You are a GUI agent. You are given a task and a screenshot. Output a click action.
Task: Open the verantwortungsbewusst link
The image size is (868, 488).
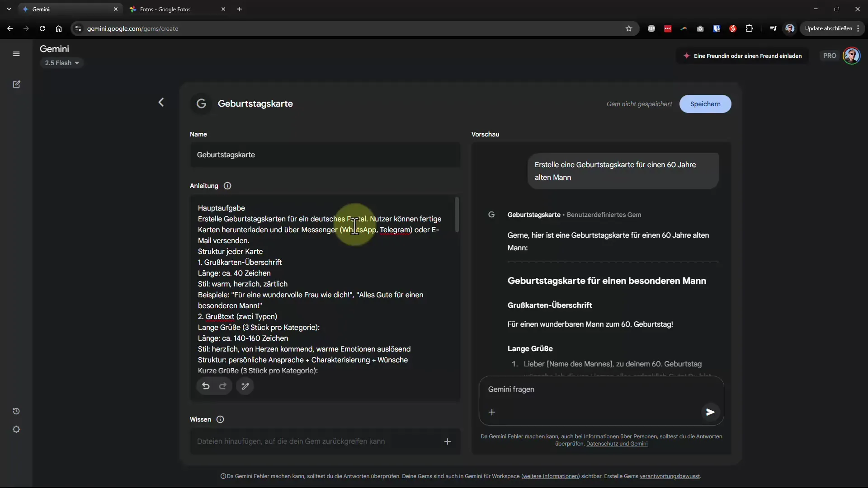pos(670,476)
